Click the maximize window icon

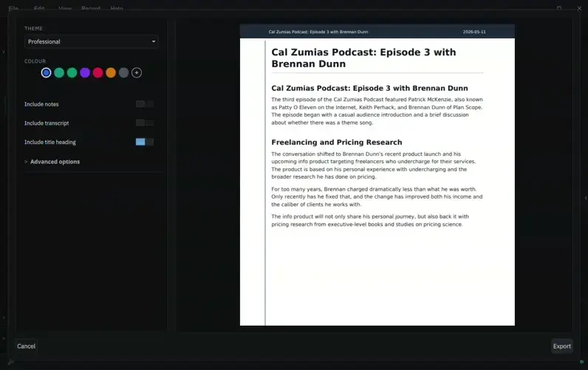[x=559, y=8]
